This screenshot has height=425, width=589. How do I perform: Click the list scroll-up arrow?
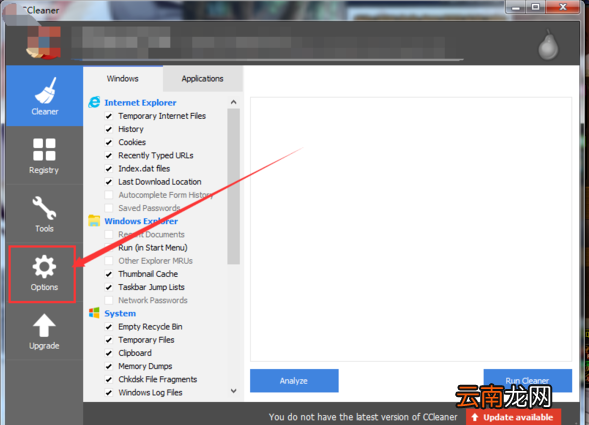coord(234,102)
